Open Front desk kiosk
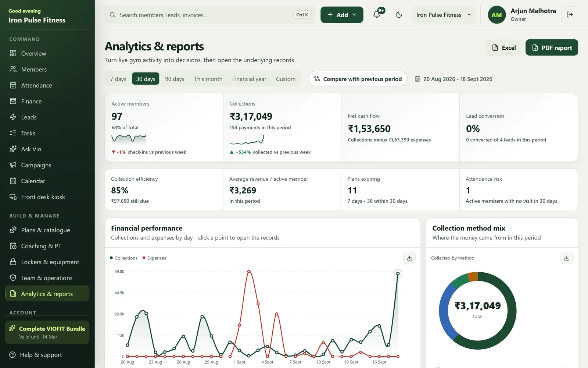Viewport: 588px width, 368px height. [47, 197]
